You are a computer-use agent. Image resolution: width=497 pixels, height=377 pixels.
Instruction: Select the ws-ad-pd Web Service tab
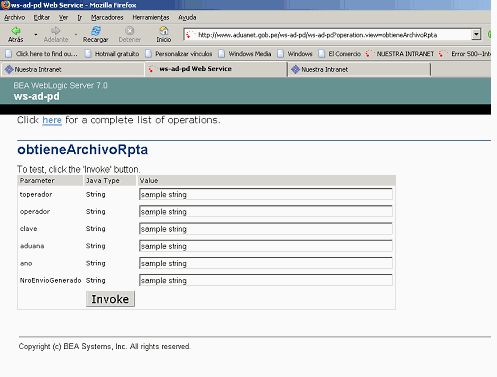tap(216, 69)
